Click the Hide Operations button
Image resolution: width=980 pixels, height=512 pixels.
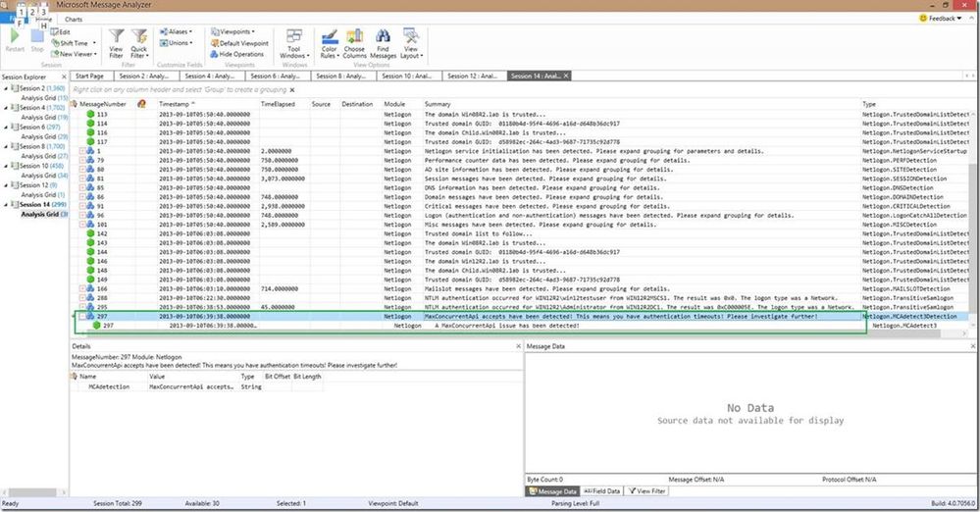pos(236,54)
